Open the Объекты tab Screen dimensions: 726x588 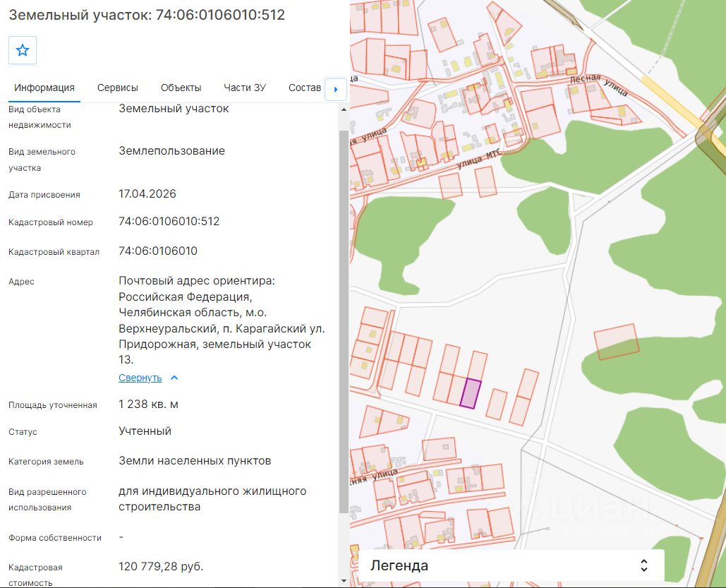click(x=181, y=88)
